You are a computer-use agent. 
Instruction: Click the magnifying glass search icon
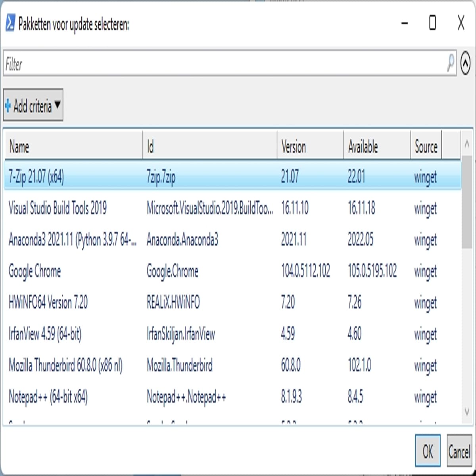(450, 63)
